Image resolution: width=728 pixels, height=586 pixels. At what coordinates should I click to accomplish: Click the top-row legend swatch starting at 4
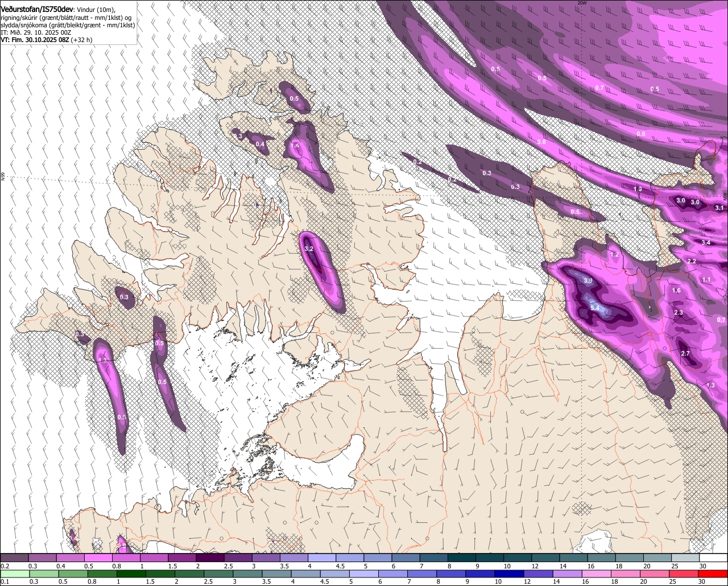[x=322, y=558]
